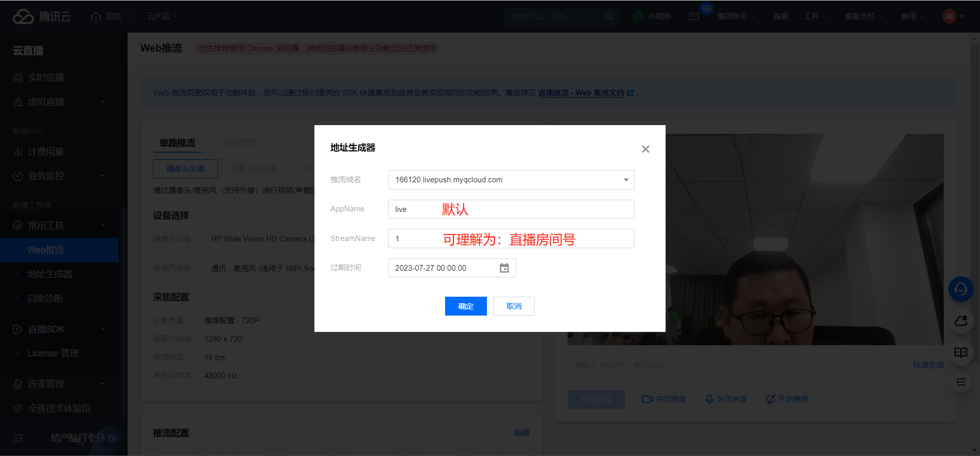Viewport: 980px width, 456px height.
Task: Click the 计费用量 chart icon
Action: coord(18,152)
